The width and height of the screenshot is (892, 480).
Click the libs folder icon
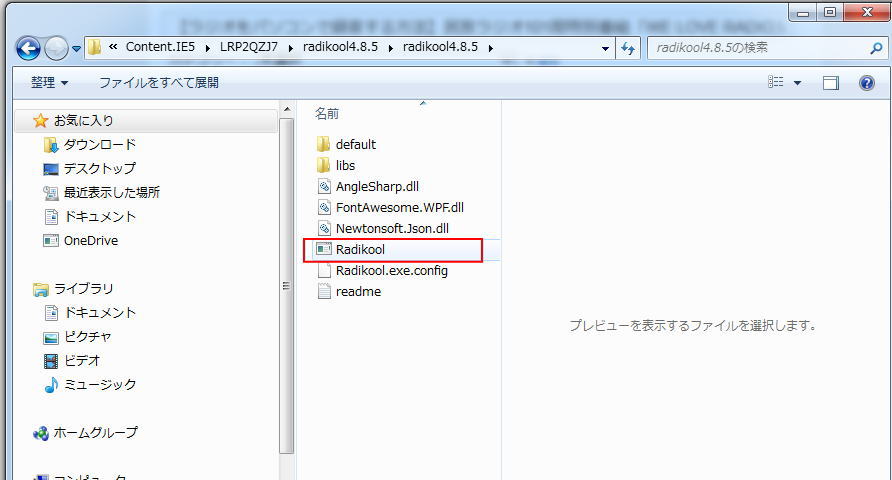point(323,165)
